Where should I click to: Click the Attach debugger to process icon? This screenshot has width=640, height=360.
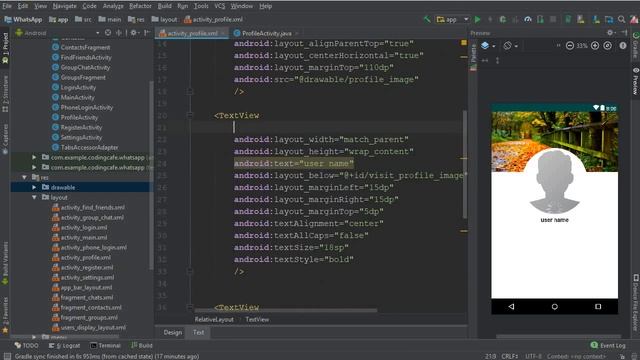pyautogui.click(x=540, y=19)
